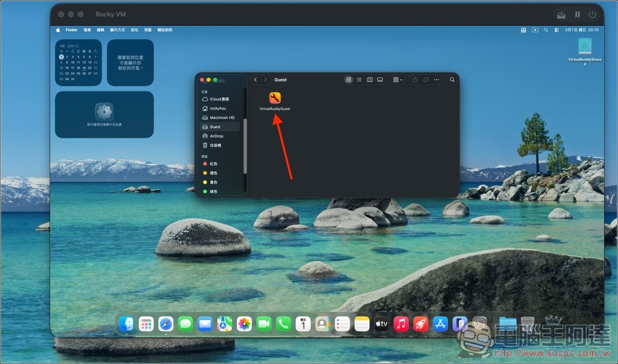Open the Finder group-by dropdown
The image size is (618, 364).
(397, 80)
